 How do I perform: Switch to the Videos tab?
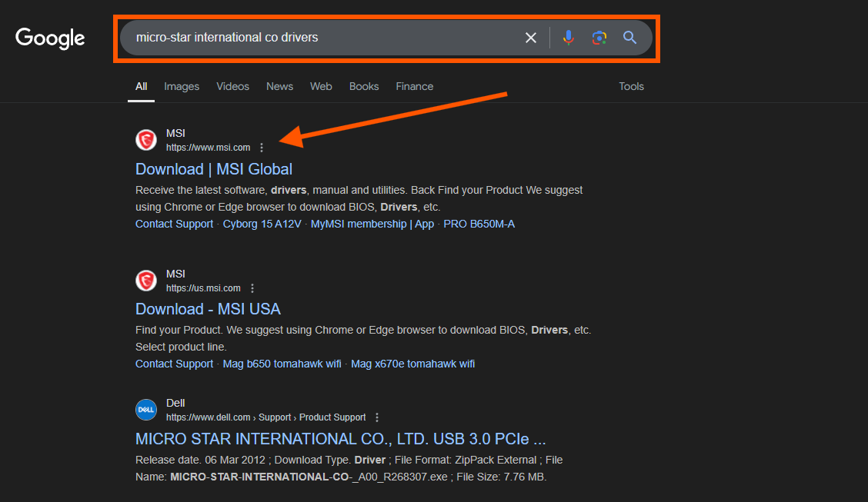[232, 86]
